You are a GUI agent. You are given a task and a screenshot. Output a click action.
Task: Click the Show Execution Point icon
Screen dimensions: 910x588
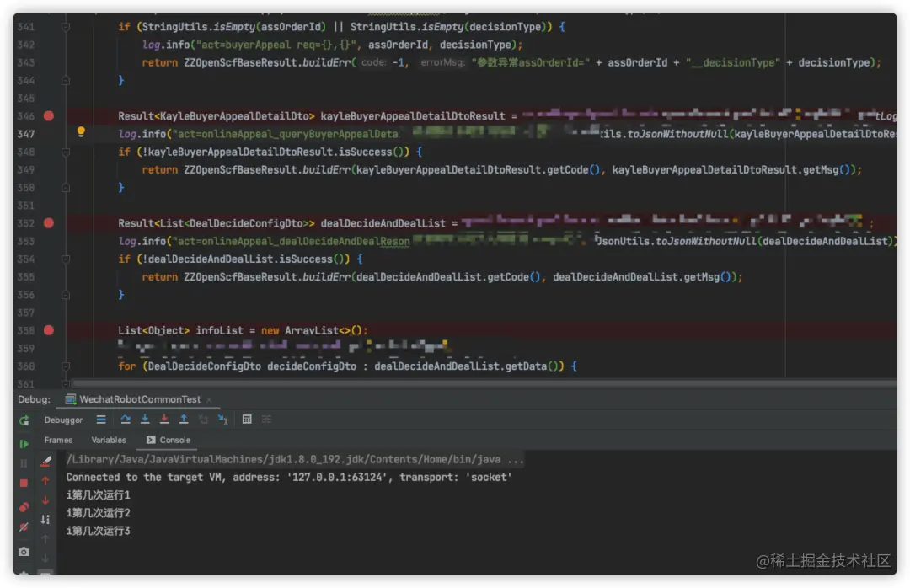coord(101,419)
